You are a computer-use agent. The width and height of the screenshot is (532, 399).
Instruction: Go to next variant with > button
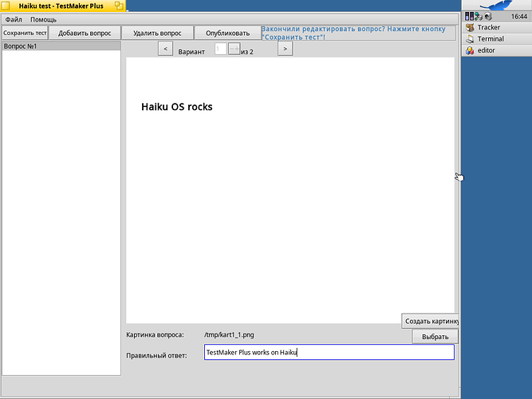point(285,49)
